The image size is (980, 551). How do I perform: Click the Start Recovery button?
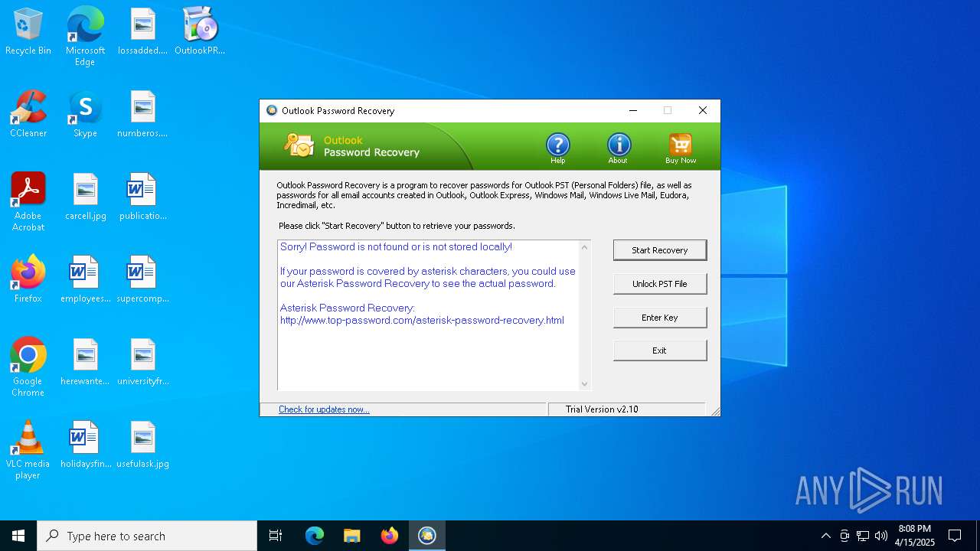click(660, 250)
